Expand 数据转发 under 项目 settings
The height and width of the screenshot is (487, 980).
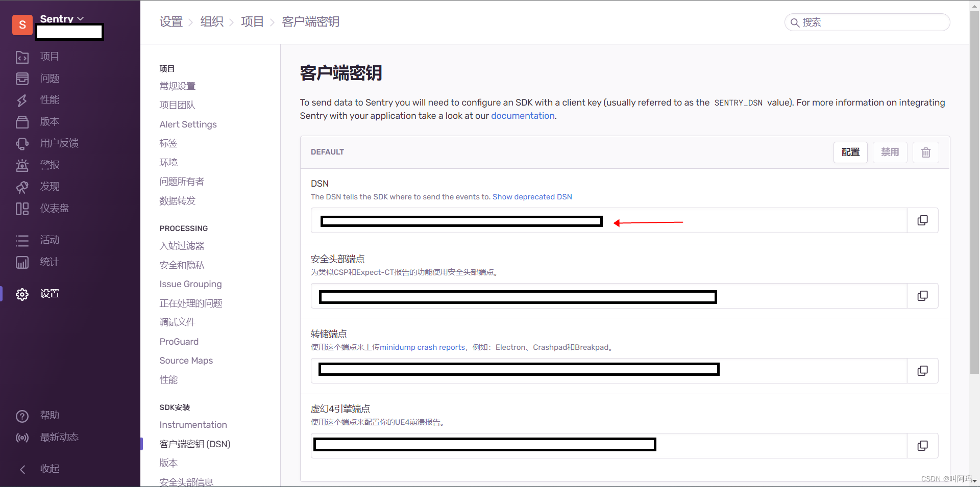177,201
